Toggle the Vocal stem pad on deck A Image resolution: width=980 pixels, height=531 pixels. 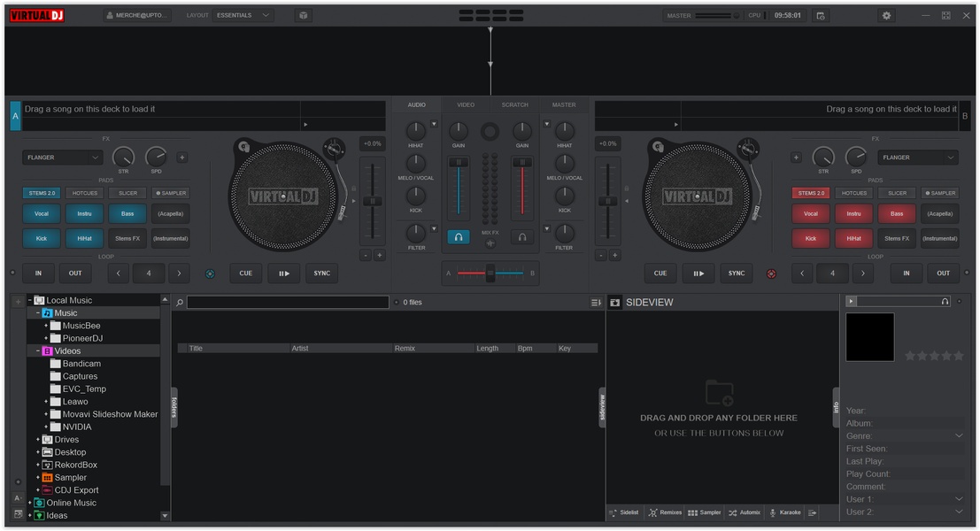(x=42, y=213)
